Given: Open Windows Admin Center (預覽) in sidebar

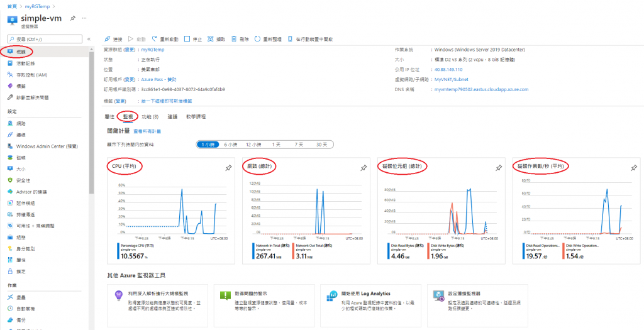Looking at the screenshot, I should point(47,146).
